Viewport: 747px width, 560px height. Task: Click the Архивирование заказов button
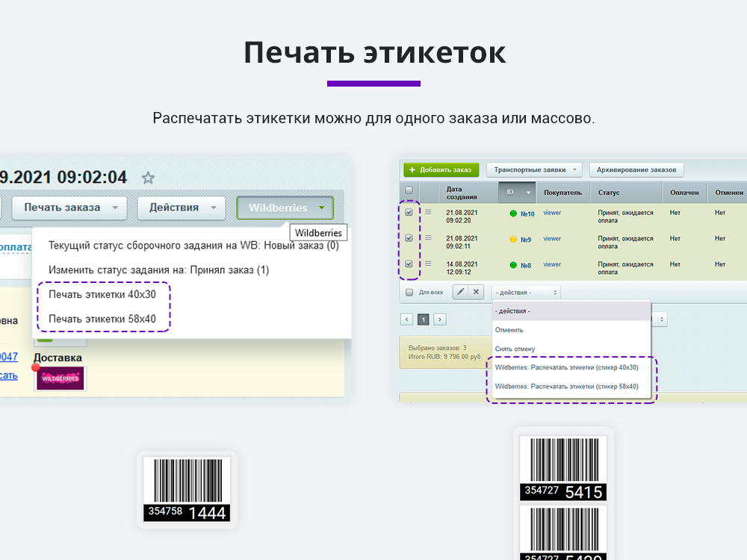click(x=637, y=169)
